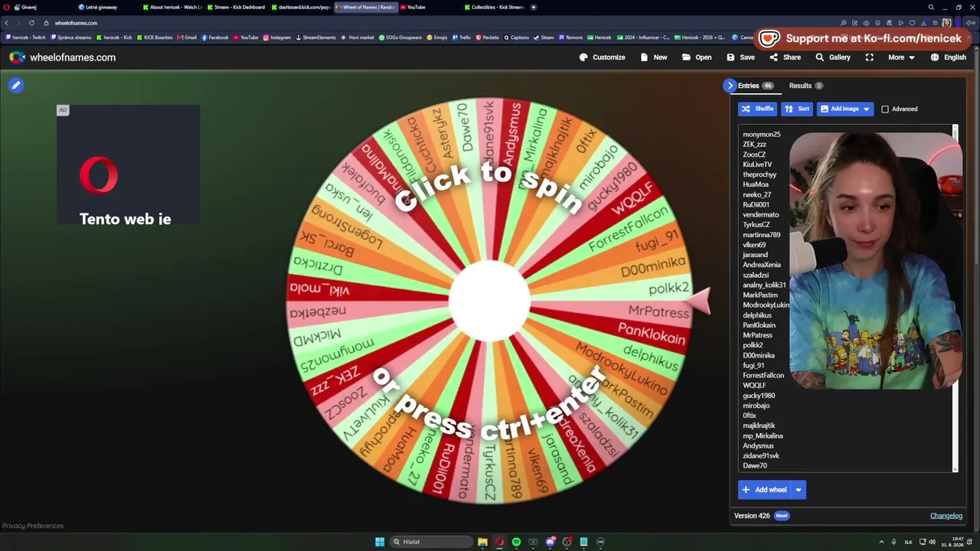Open Opera browser in taskbar
The image size is (980, 551).
pyautogui.click(x=499, y=542)
